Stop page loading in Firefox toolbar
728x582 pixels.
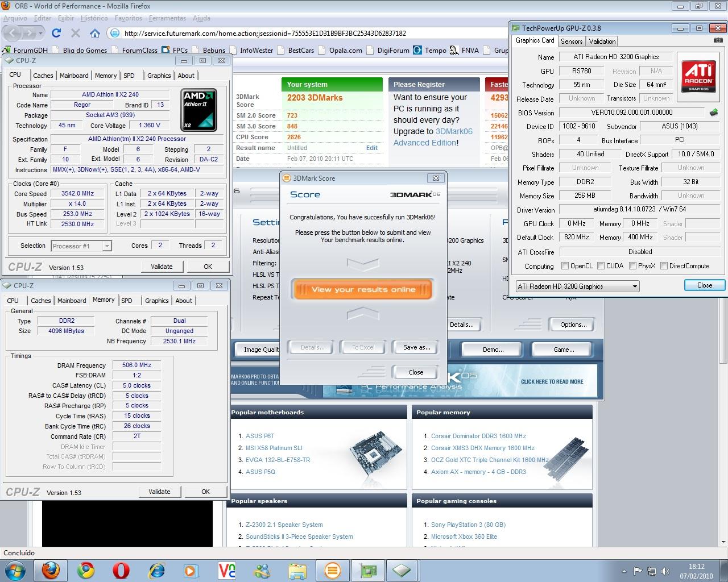coord(75,33)
